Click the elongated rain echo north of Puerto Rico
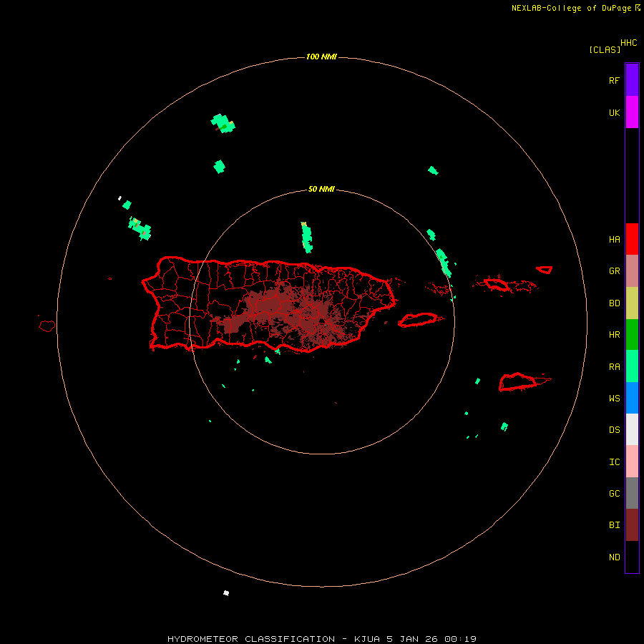The height and width of the screenshot is (644, 644). [x=306, y=237]
